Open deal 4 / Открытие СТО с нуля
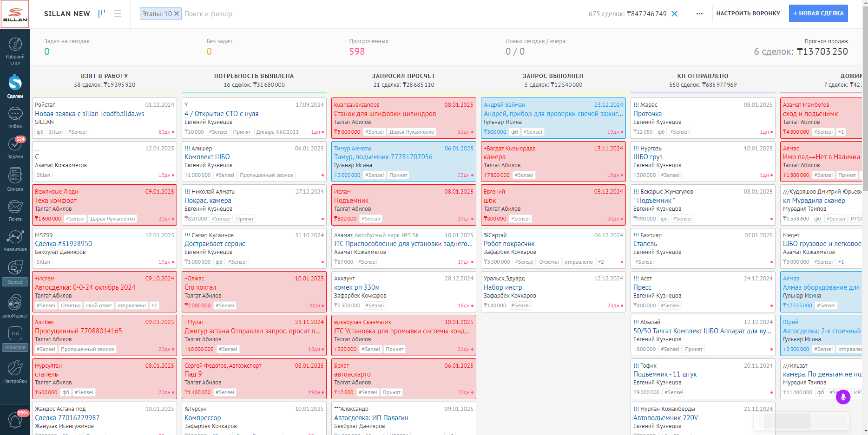Screen dimensions: 868x435 (x=221, y=114)
